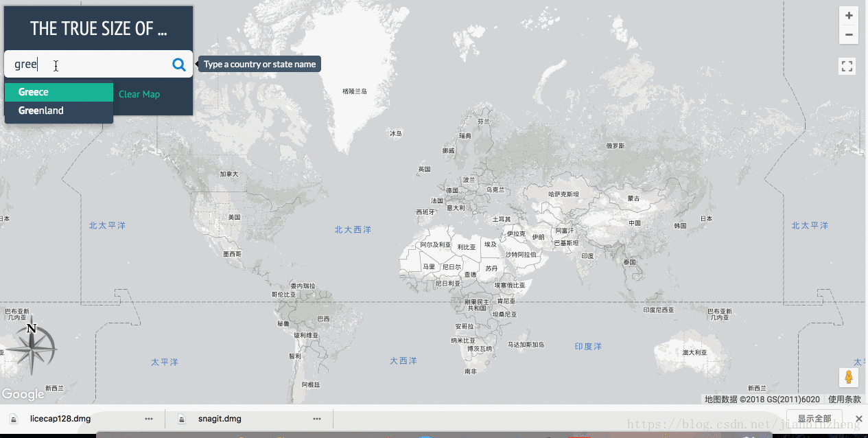Click the 南非 country label
868x438 pixels.
click(470, 371)
